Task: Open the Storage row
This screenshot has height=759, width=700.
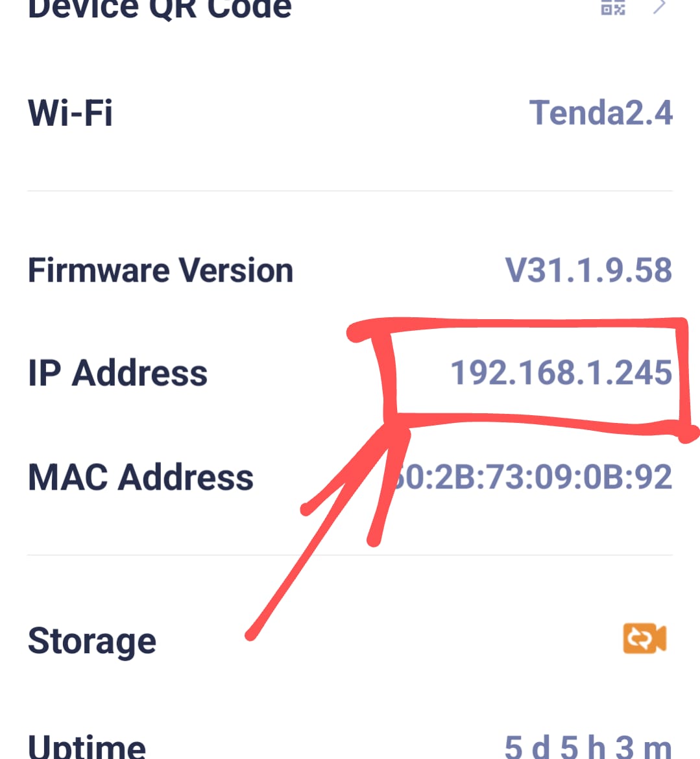Action: pos(350,640)
